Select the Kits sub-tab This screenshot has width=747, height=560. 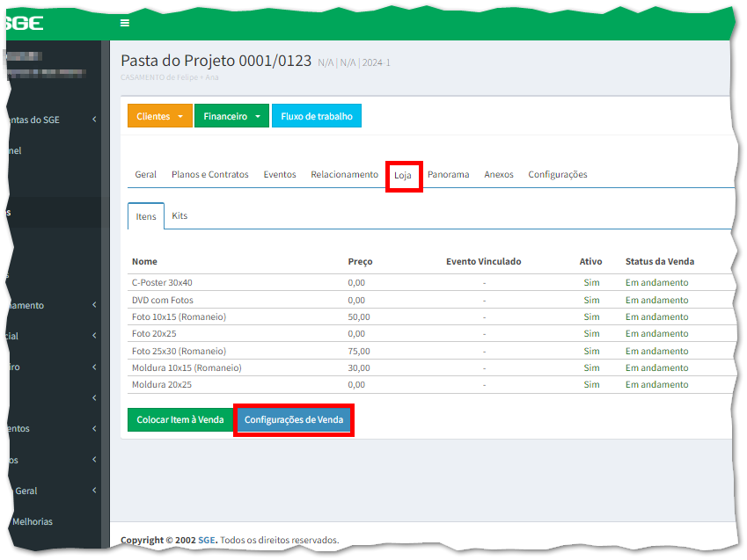pyautogui.click(x=179, y=215)
